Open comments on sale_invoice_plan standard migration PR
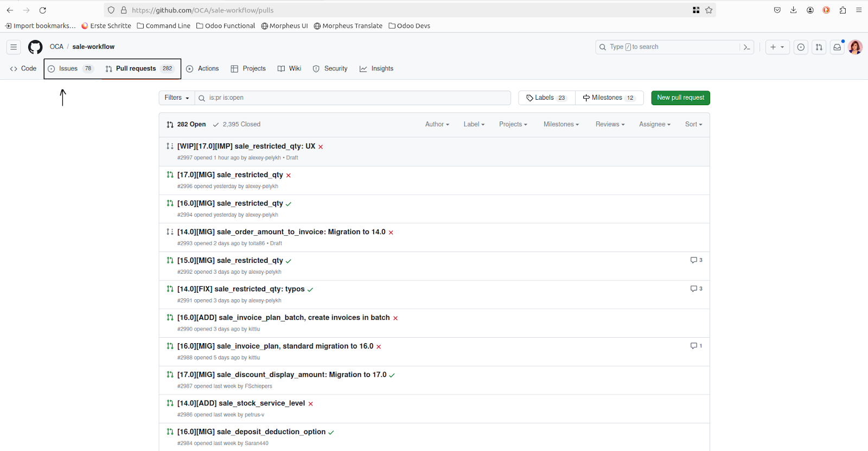This screenshot has height=451, width=868. [x=696, y=346]
